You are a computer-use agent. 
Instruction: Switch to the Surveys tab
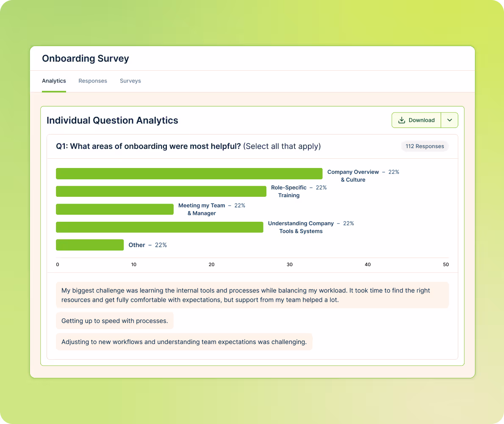point(130,81)
